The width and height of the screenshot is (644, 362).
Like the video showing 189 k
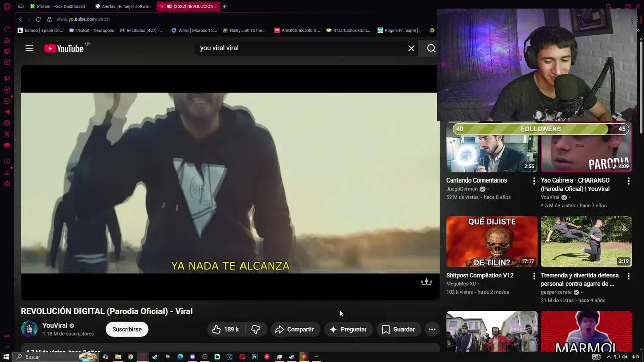pyautogui.click(x=226, y=329)
